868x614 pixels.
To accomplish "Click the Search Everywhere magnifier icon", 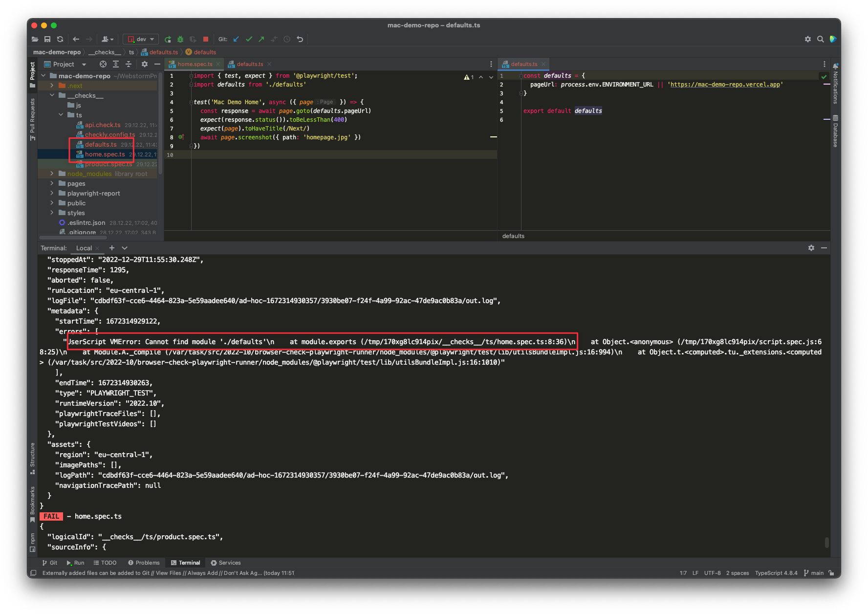I will tap(821, 39).
